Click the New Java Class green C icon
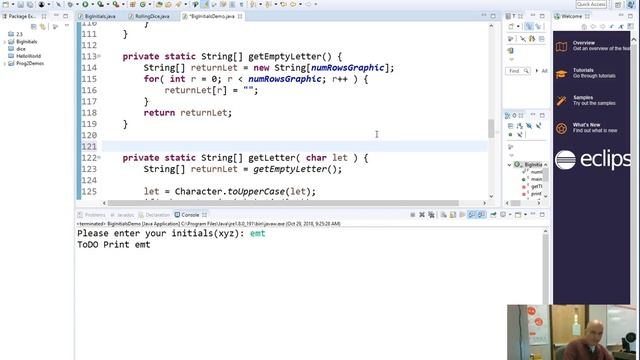This screenshot has width=640, height=360. click(142, 4)
